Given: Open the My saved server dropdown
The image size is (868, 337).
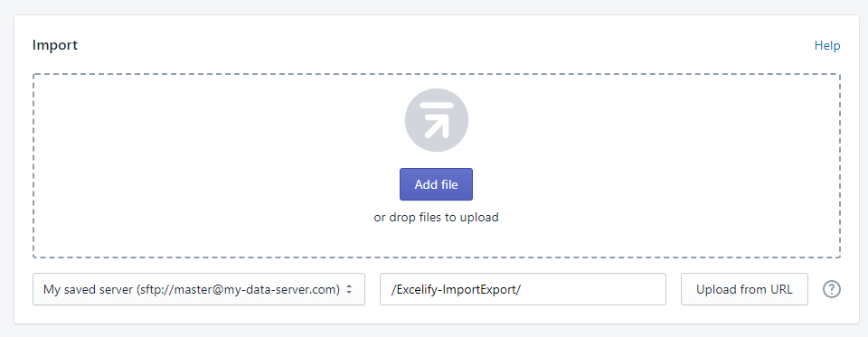Looking at the screenshot, I should (199, 289).
